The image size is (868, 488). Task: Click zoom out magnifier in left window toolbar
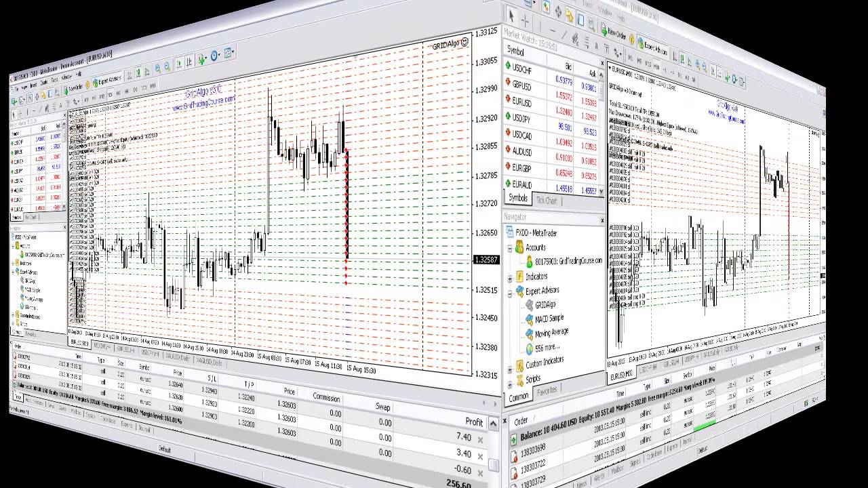click(x=166, y=67)
